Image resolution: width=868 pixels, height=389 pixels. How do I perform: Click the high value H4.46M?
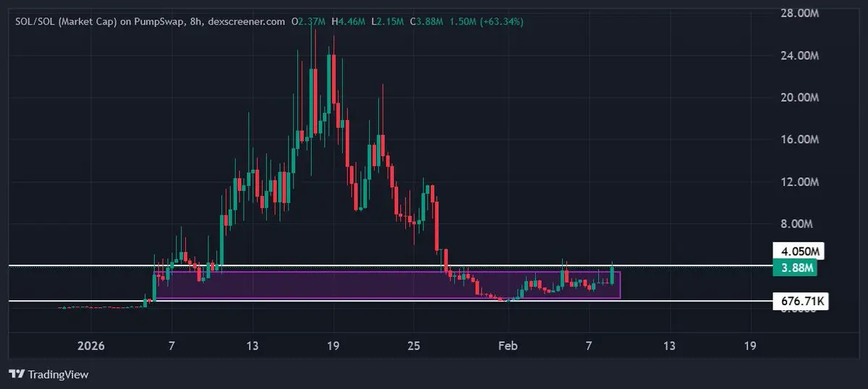point(349,22)
